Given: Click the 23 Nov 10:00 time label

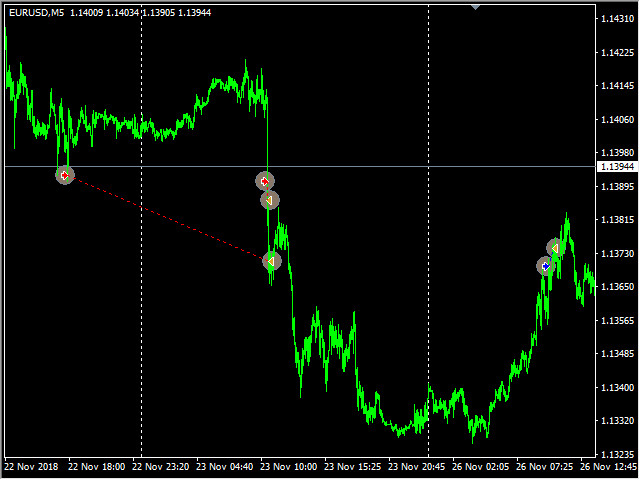Looking at the screenshot, I should pyautogui.click(x=289, y=467).
